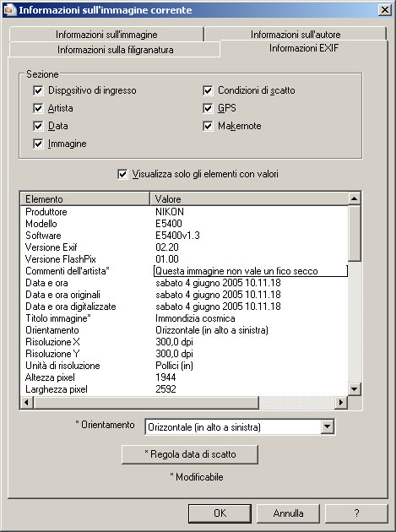Click the application icon in title bar
This screenshot has width=396, height=532.
(9, 9)
